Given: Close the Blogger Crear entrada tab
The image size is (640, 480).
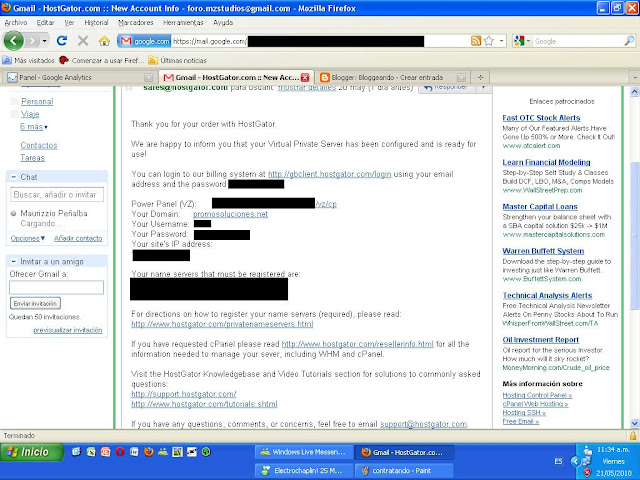Looking at the screenshot, I should point(461,77).
